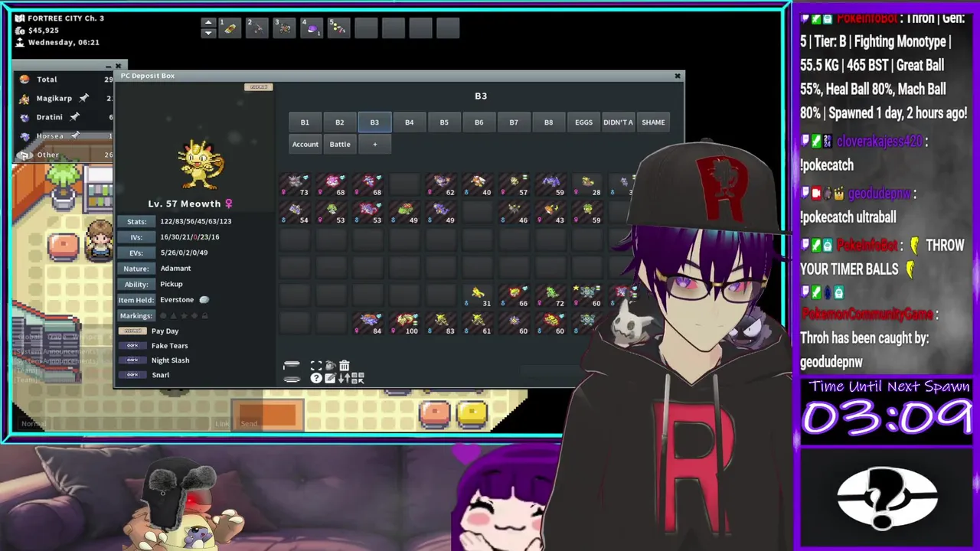Click the Meowth sprite preview

point(201,164)
